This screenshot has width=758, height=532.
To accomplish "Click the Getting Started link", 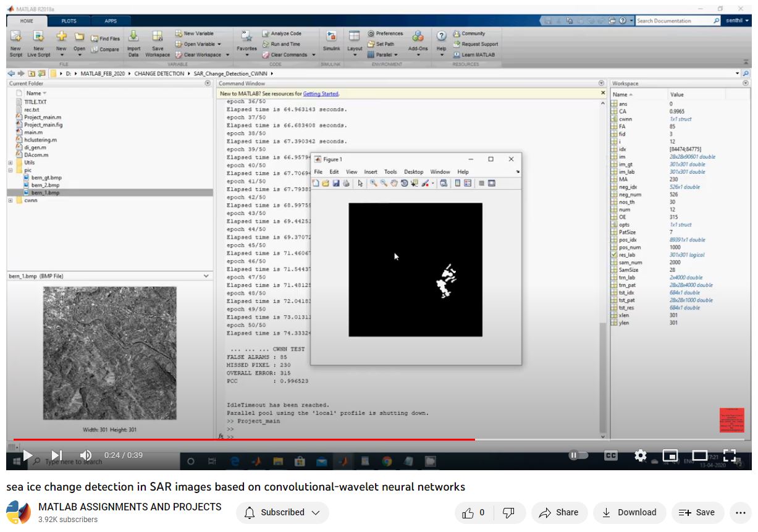I will coord(321,94).
